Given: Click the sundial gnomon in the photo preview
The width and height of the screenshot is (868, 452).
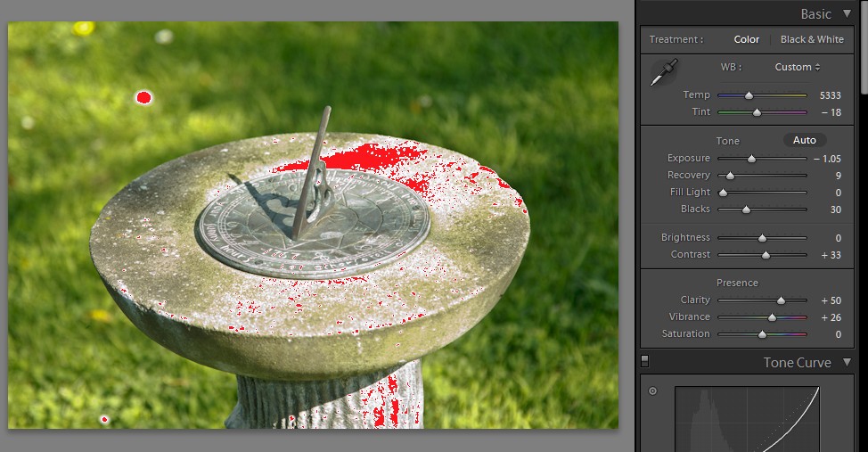Looking at the screenshot, I should [314, 169].
